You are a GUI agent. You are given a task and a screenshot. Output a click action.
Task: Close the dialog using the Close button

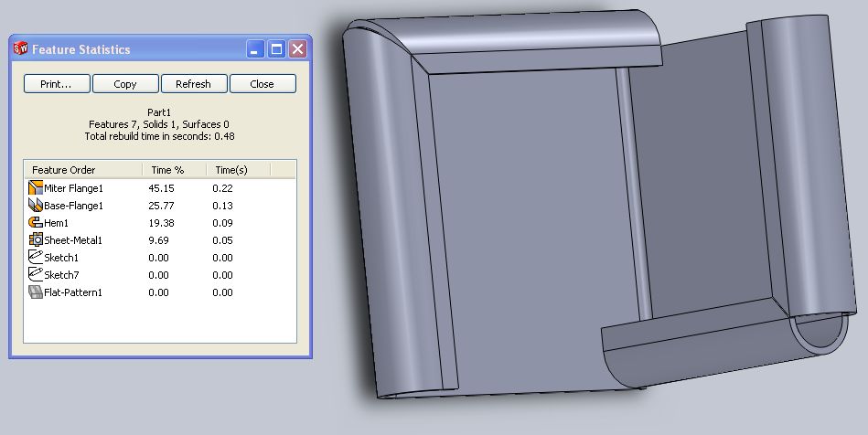point(263,84)
